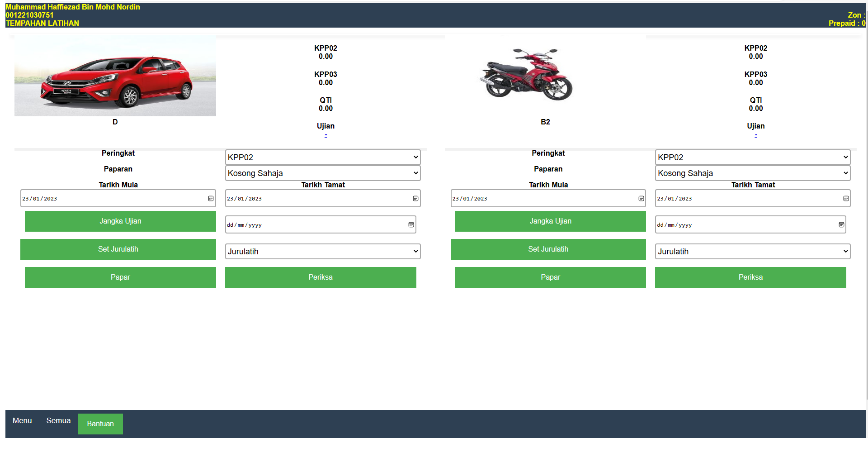The width and height of the screenshot is (868, 467).
Task: Open the car Jurulatih dropdown
Action: tap(323, 252)
